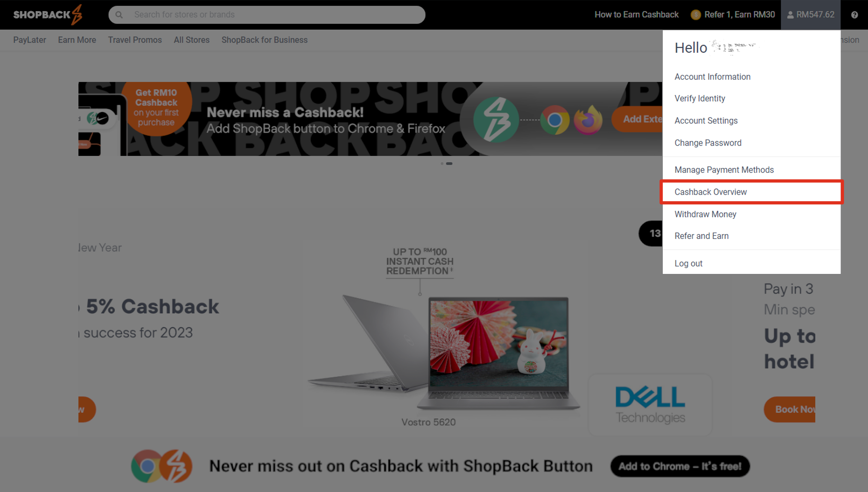
Task: Click the search magnifier icon
Action: point(119,15)
